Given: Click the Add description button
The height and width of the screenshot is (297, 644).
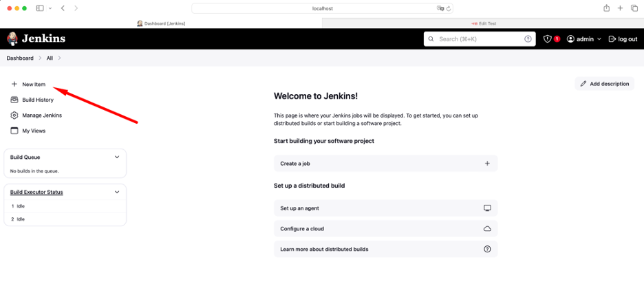Looking at the screenshot, I should [x=604, y=84].
